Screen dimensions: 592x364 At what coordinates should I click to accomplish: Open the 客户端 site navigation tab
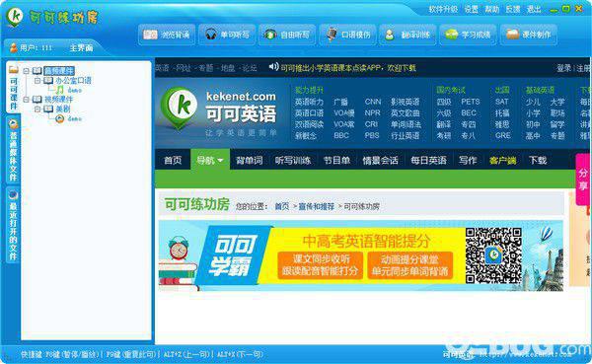(502, 160)
